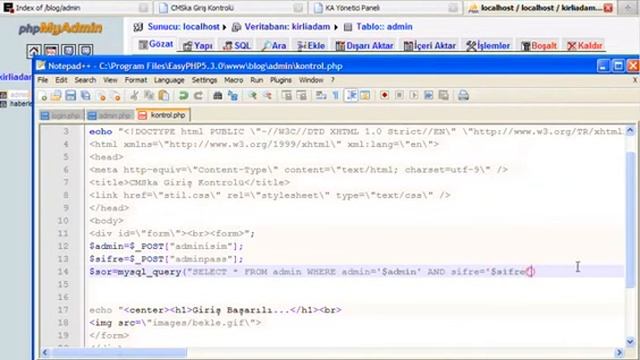The width and height of the screenshot is (640, 360).
Task: Cut selection with the scissors icon
Action: [134, 96]
